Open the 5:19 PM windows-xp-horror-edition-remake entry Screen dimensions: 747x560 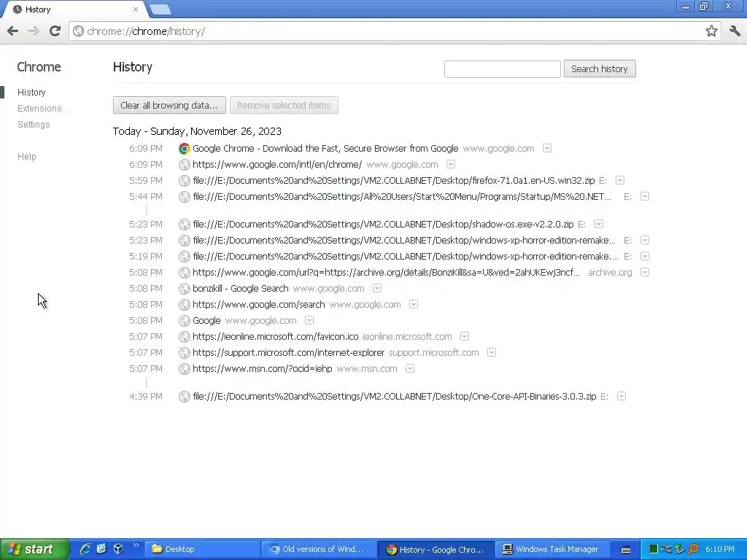(406, 257)
